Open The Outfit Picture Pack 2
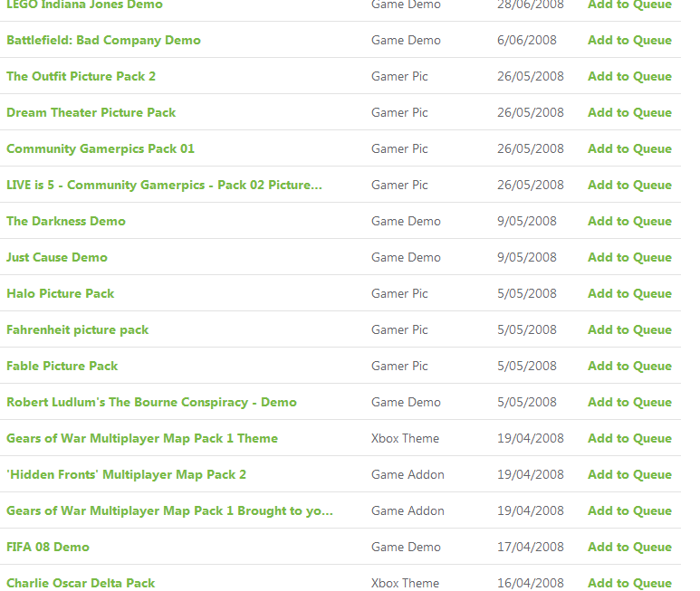Screen dimensions: 700x591 [x=81, y=76]
